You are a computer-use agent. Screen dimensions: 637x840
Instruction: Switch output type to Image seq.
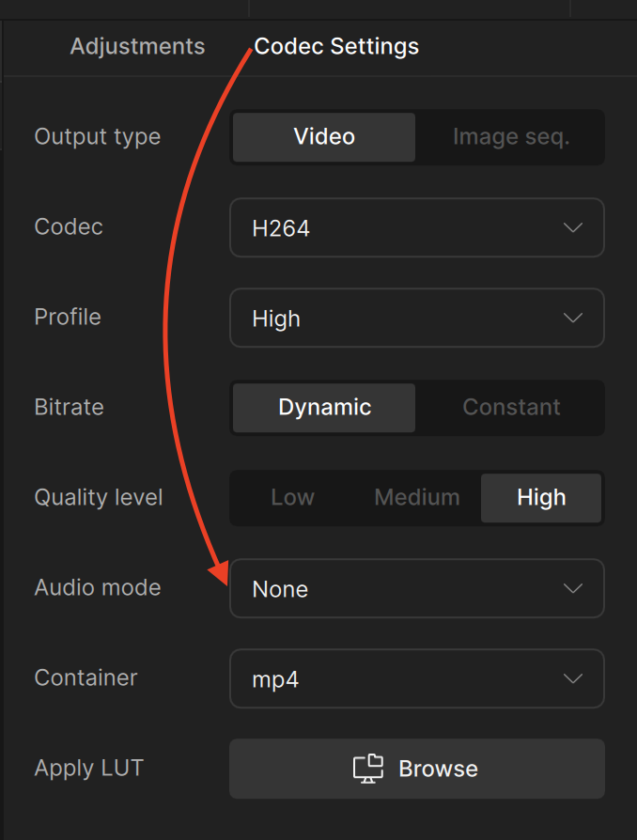tap(511, 136)
